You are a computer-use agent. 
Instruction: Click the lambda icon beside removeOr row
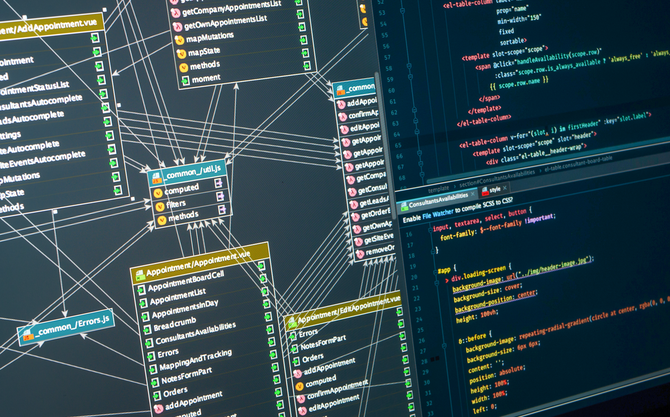pyautogui.click(x=360, y=254)
